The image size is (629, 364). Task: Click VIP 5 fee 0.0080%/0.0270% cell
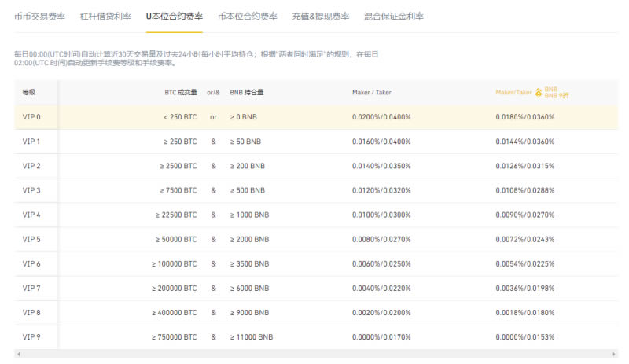[381, 239]
